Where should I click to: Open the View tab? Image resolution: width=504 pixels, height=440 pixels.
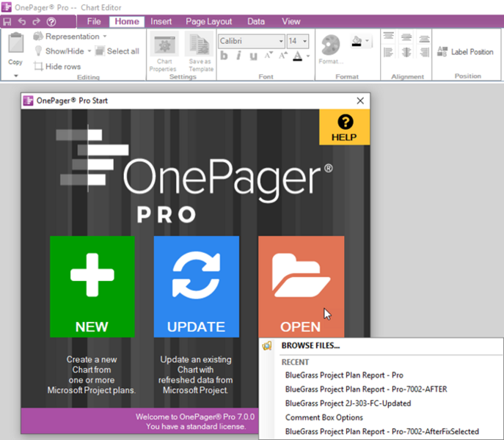pos(291,21)
